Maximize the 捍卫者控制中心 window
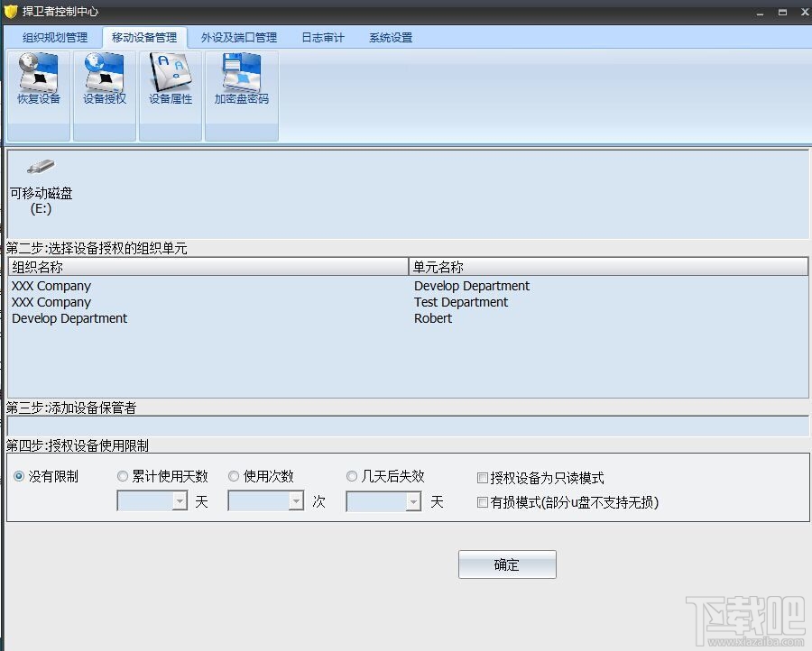812x651 pixels. point(782,13)
